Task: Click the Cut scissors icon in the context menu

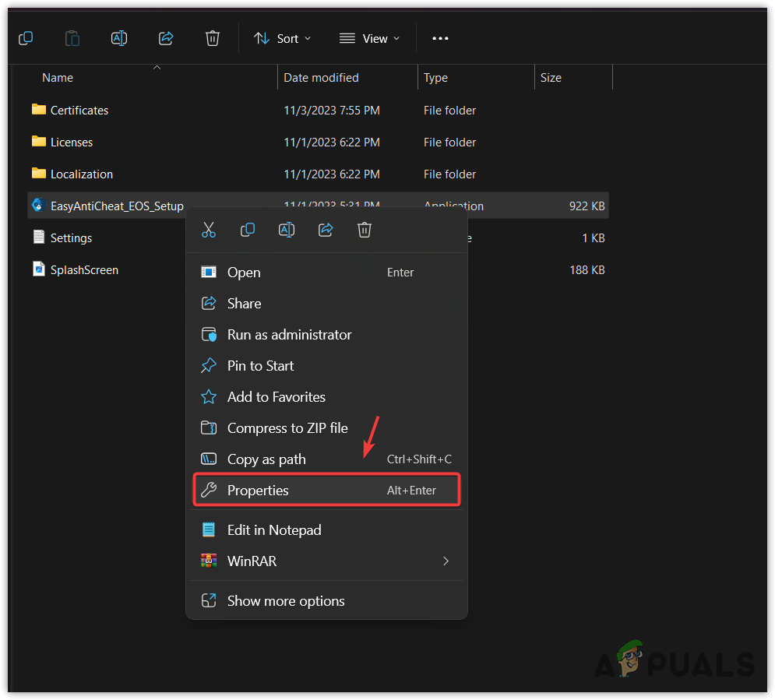Action: [209, 230]
